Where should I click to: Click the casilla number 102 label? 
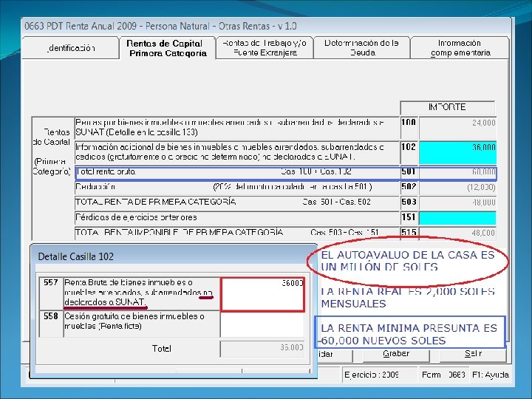[x=409, y=147]
